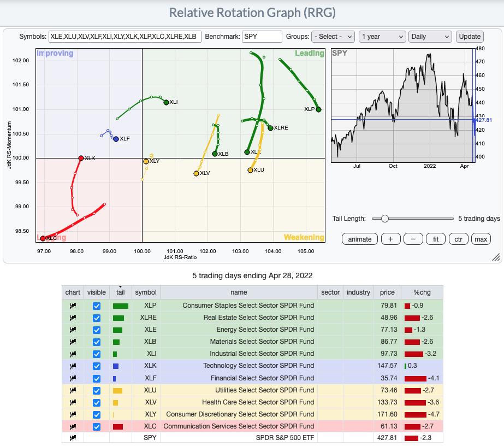
Task: Open chart icon for XLF row
Action: pyautogui.click(x=73, y=378)
